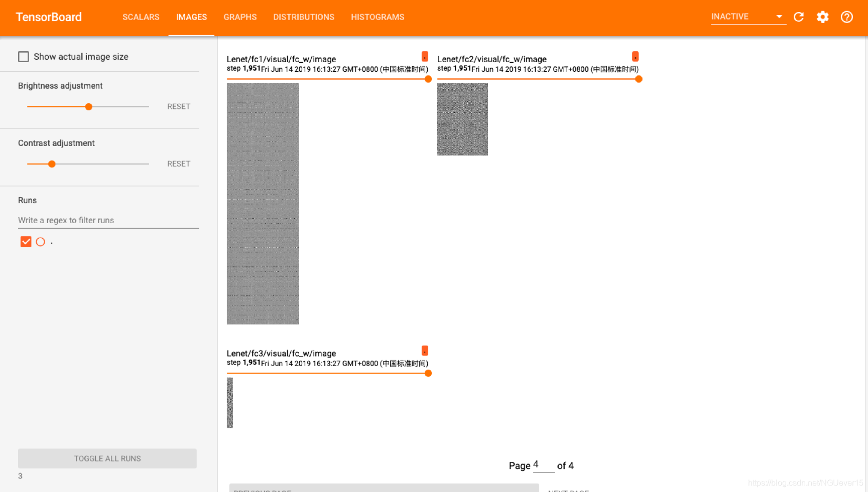Click the fc1 image run color chip
This screenshot has height=492, width=868.
pos(425,56)
